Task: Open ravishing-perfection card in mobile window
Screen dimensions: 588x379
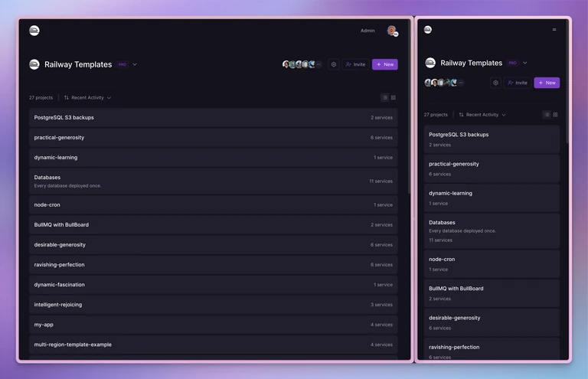Action: click(x=492, y=349)
